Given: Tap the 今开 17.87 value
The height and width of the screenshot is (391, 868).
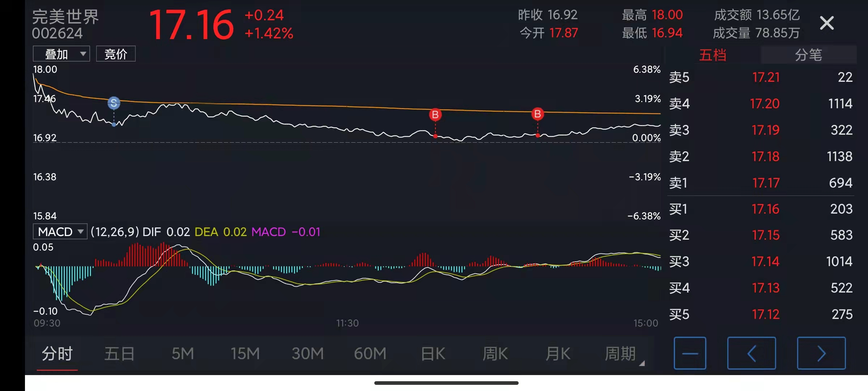Looking at the screenshot, I should (x=563, y=33).
